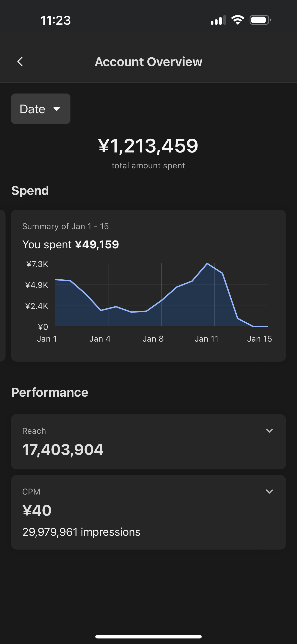Viewport: 297px width, 644px height.
Task: Tap the back arrow icon
Action: point(20,61)
